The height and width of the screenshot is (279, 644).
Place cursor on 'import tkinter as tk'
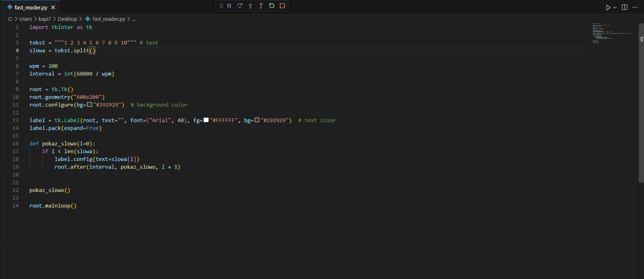pyautogui.click(x=61, y=27)
